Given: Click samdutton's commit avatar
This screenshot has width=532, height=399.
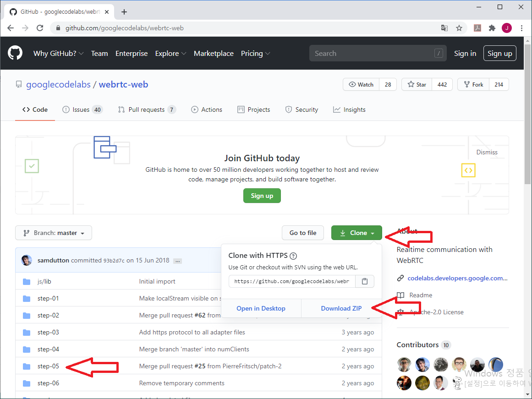Looking at the screenshot, I should pyautogui.click(x=27, y=260).
